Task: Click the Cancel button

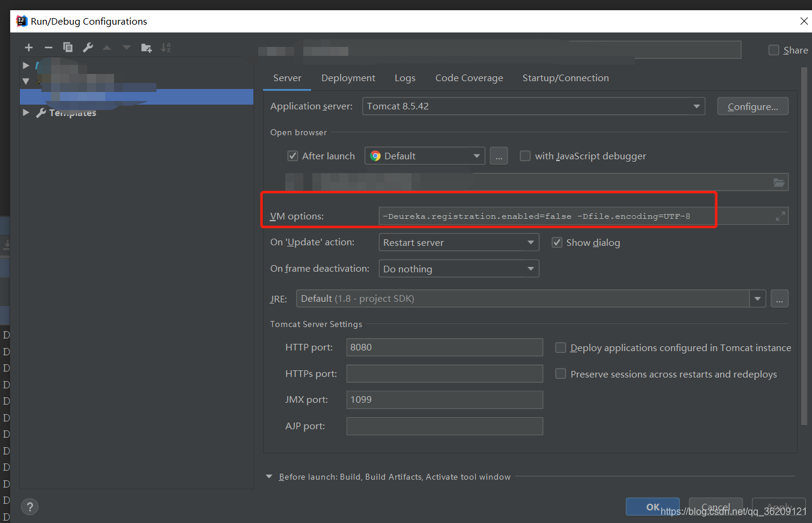Action: click(716, 507)
